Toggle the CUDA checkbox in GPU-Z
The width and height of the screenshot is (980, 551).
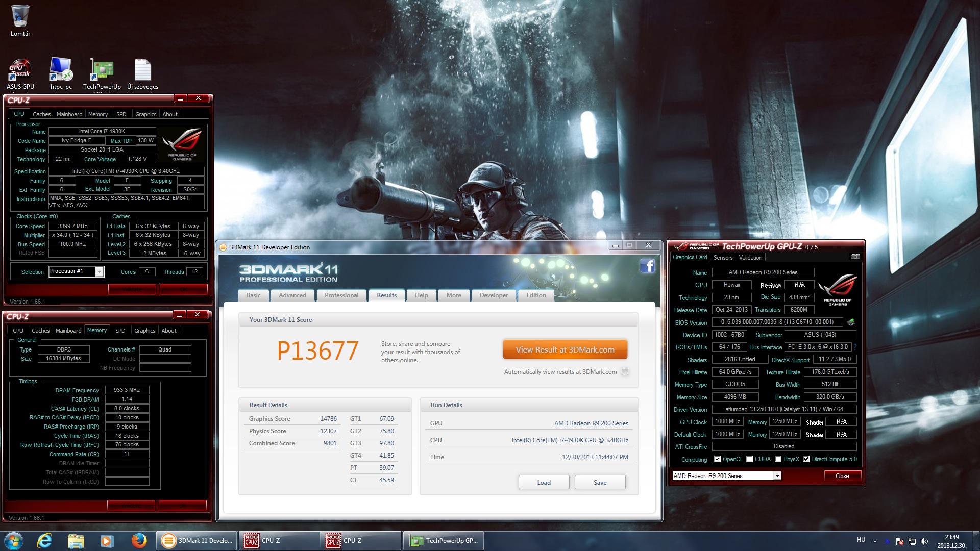pos(749,459)
